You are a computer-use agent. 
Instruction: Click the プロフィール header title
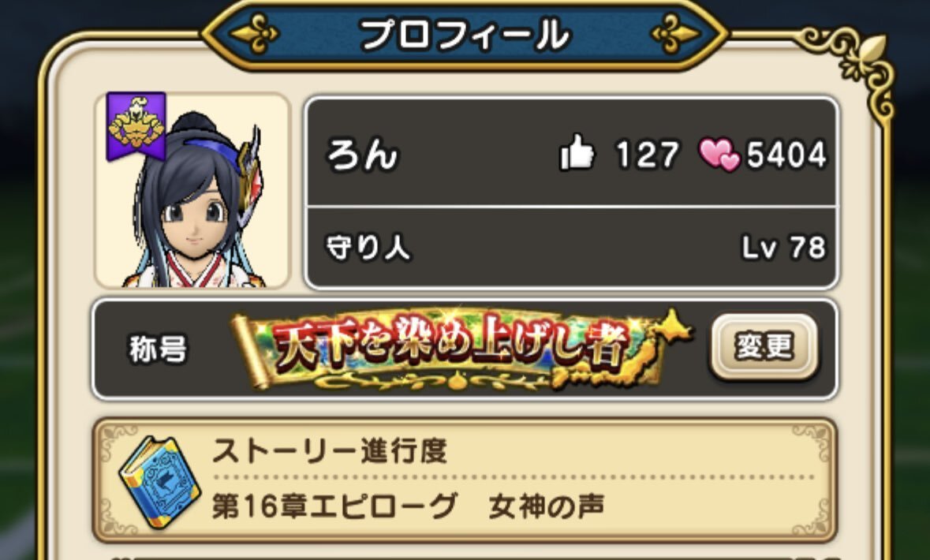(x=465, y=34)
